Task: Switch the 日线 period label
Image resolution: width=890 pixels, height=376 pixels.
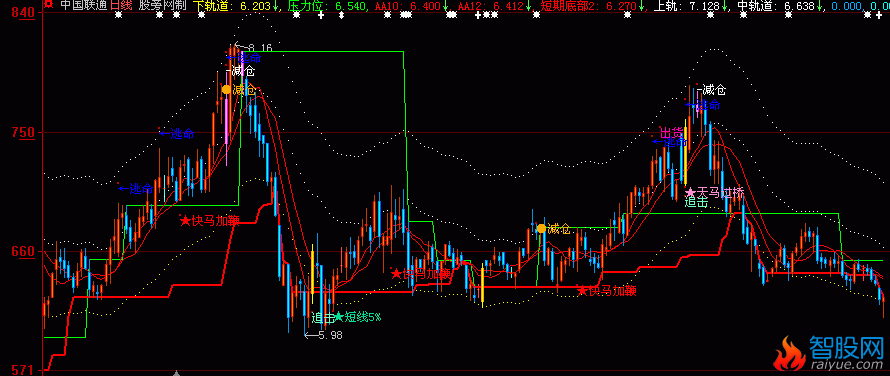Action: 120,6
